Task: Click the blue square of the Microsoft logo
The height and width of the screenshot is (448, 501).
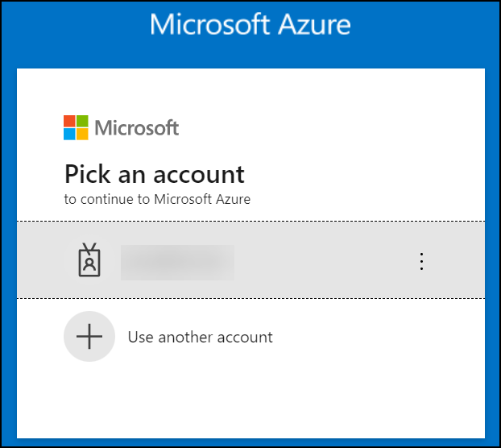Action: tap(69, 134)
